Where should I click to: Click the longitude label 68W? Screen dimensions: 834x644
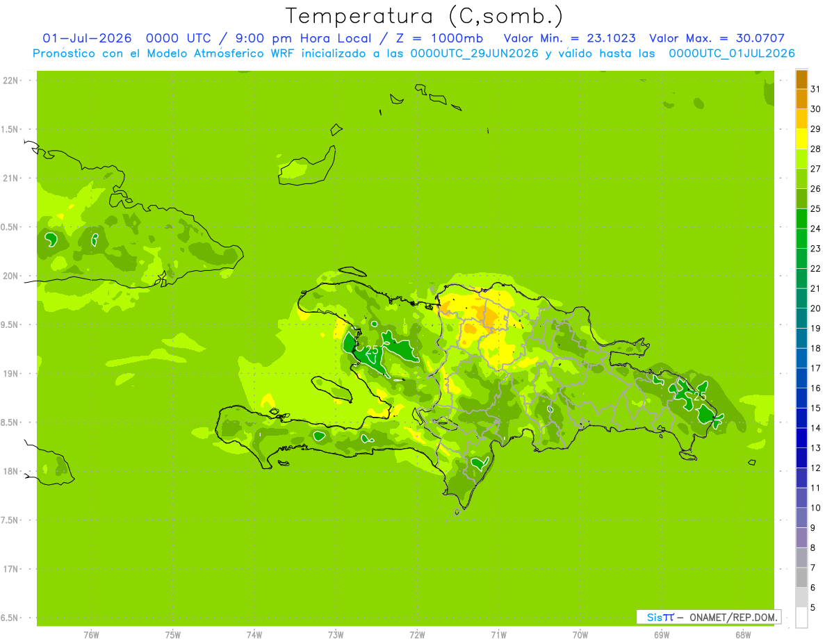(742, 635)
